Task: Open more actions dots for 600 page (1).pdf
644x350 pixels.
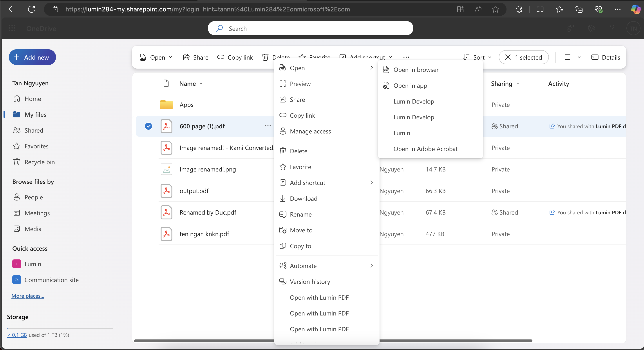Action: (268, 126)
